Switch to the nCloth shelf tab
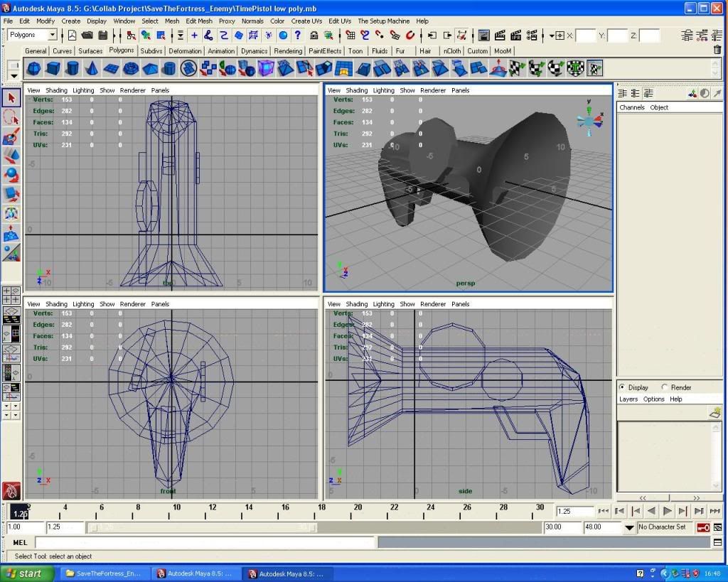The image size is (728, 582). (451, 51)
